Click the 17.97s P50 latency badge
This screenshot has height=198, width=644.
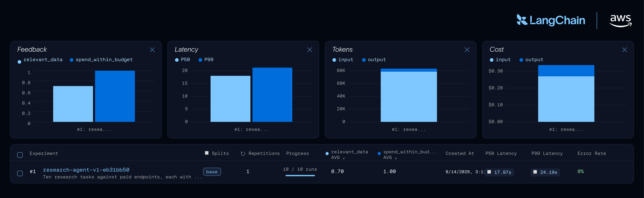point(499,172)
